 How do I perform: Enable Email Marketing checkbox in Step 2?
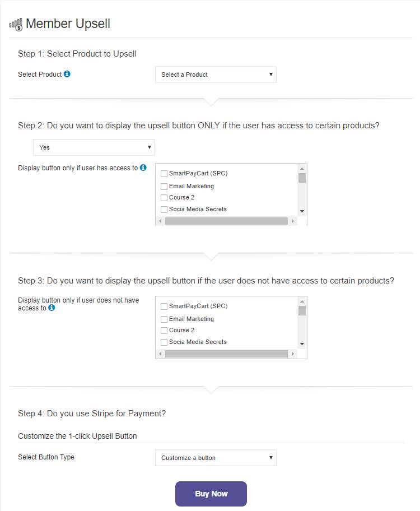click(164, 187)
